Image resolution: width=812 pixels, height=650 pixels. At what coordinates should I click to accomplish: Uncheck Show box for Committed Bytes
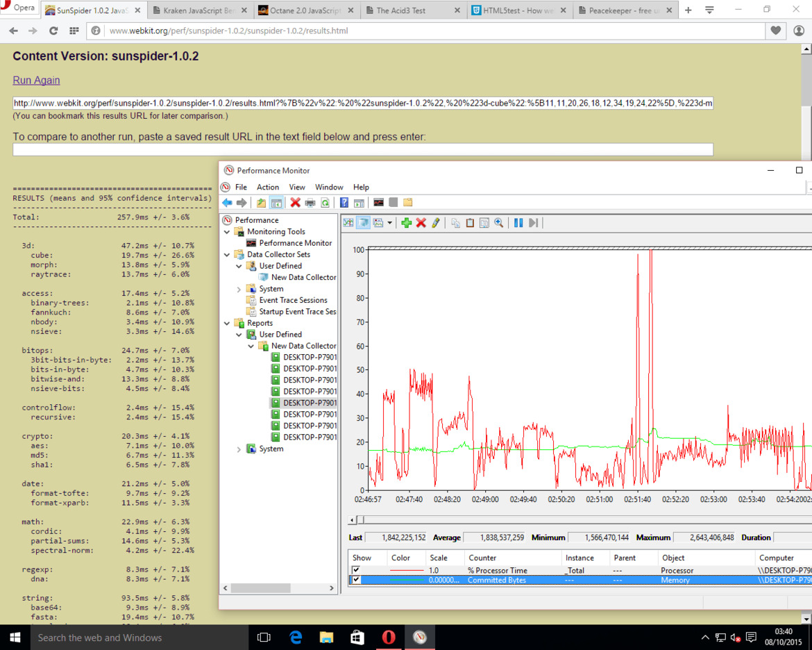click(x=356, y=580)
